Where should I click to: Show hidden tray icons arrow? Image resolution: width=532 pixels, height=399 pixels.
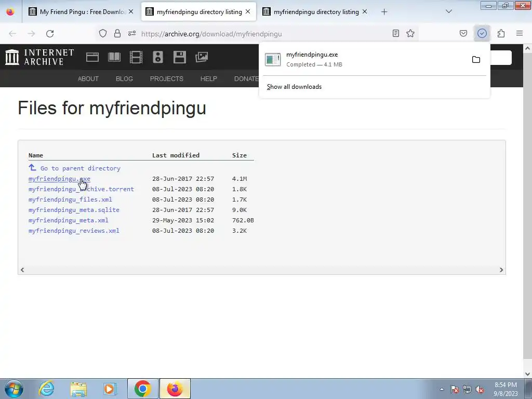pyautogui.click(x=442, y=389)
